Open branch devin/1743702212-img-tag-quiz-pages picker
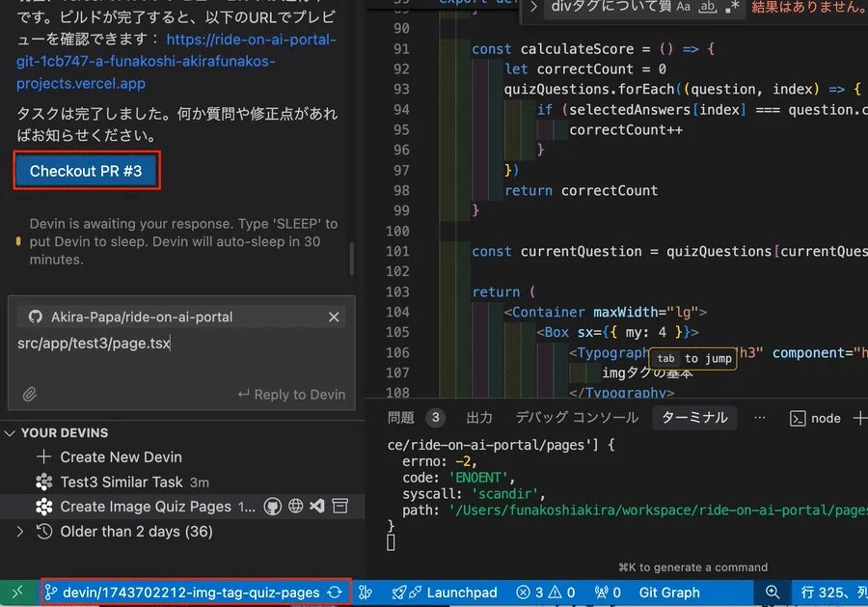868x607 pixels. (x=184, y=593)
